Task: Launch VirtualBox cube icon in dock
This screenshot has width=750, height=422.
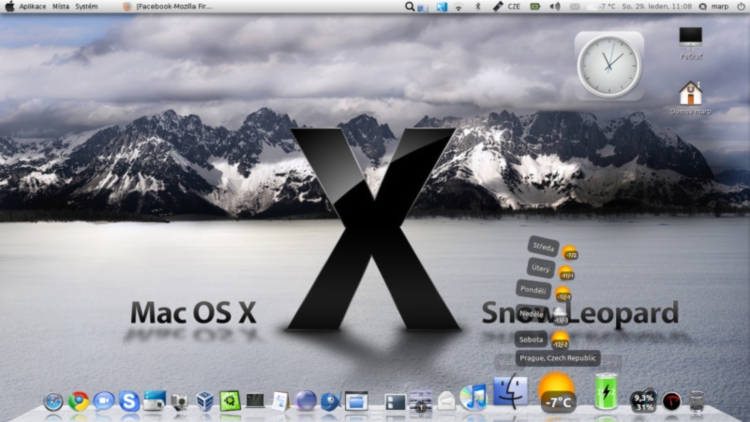Action: [205, 401]
